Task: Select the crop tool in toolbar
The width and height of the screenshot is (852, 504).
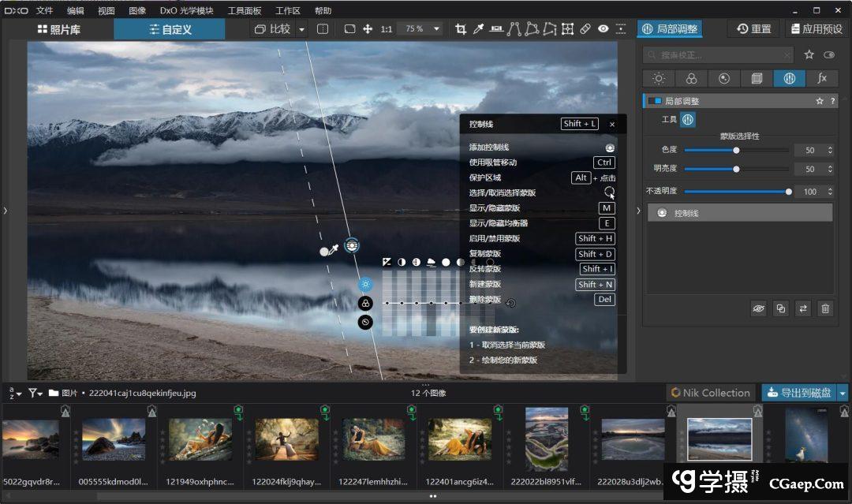Action: click(x=461, y=29)
